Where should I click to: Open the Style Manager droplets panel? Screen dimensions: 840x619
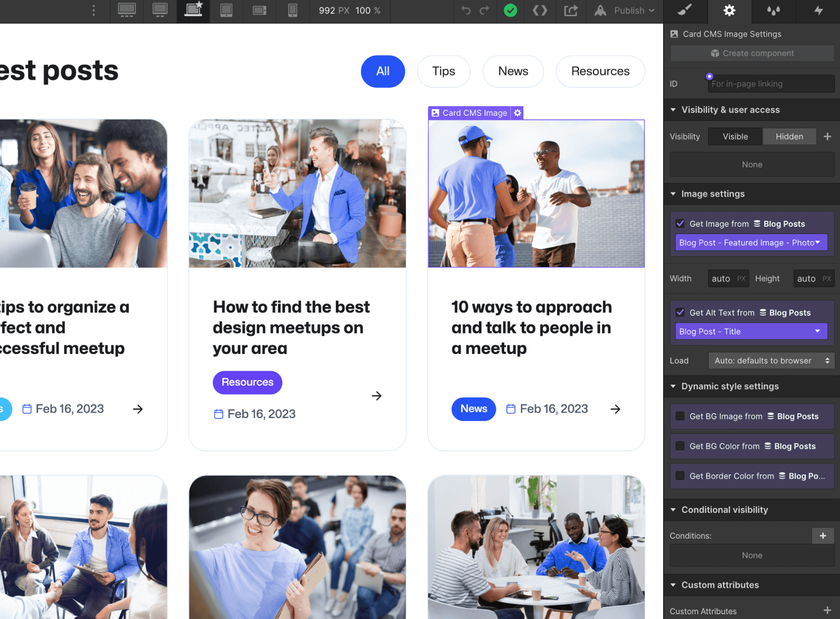(773, 11)
